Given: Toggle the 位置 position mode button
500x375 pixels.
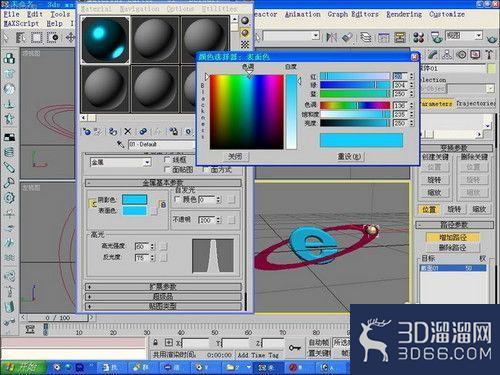Looking at the screenshot, I should [x=429, y=209].
